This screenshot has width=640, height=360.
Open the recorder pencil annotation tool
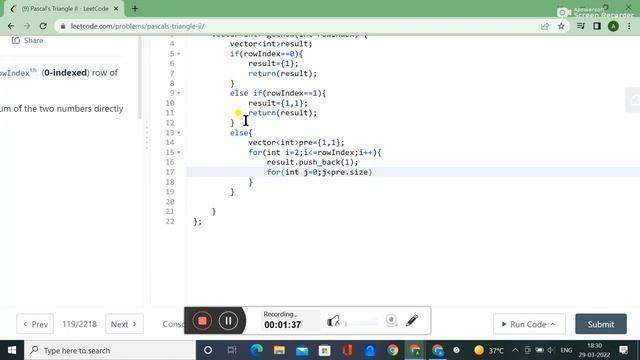pos(412,320)
